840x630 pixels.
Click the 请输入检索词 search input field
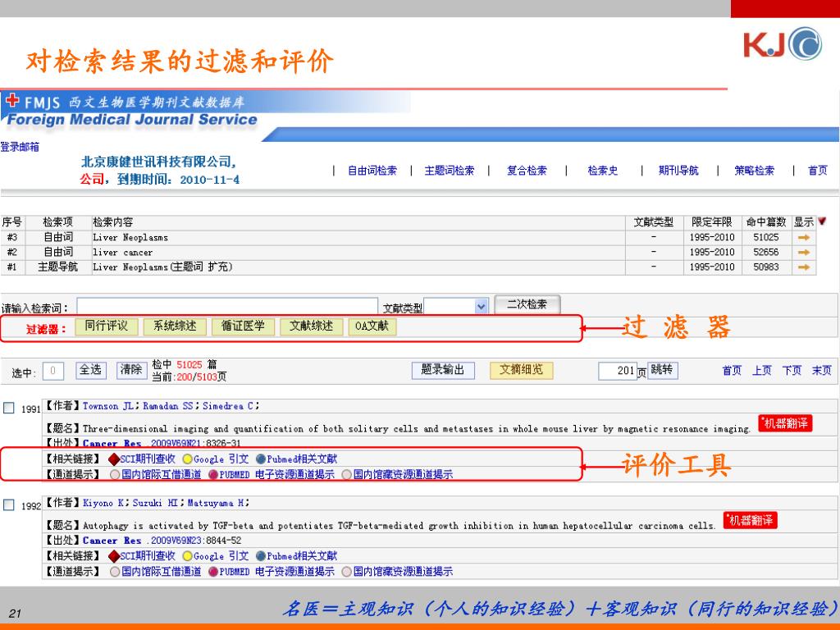click(227, 307)
